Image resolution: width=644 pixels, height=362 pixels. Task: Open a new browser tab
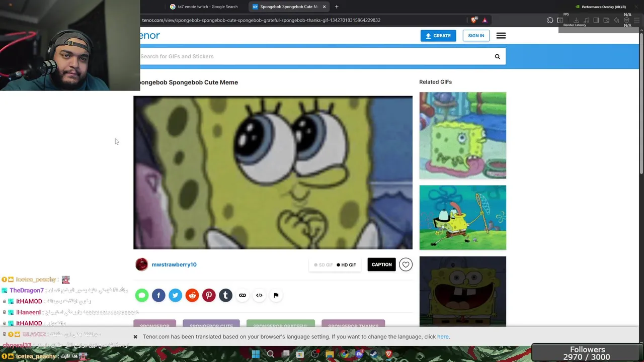click(x=337, y=7)
